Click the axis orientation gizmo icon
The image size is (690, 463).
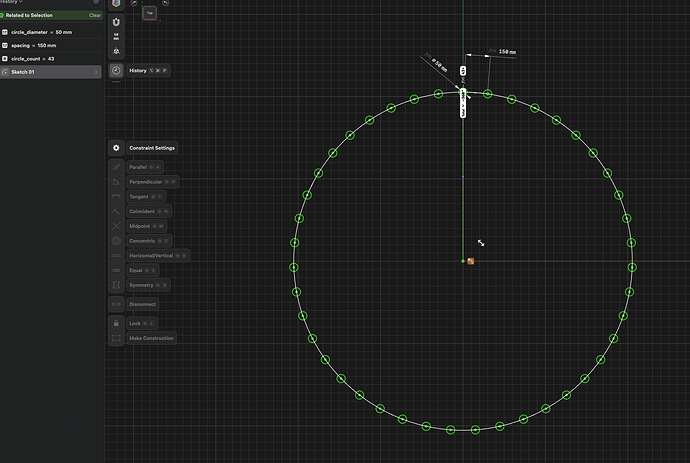116,51
